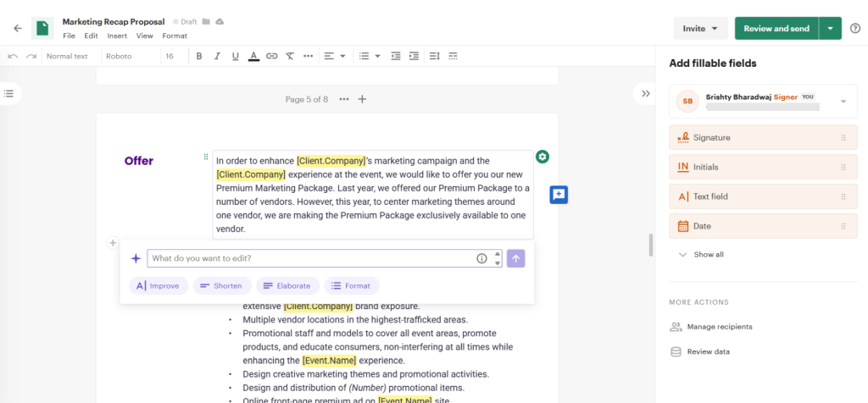
Task: Submit AI prompt with arrow button
Action: [x=515, y=258]
